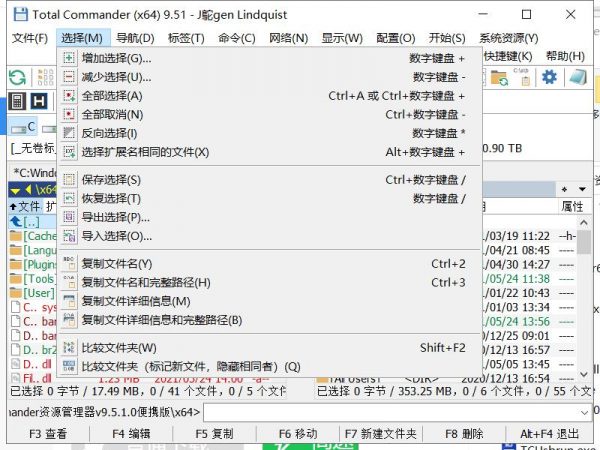Click right panel scrollbar up arrow
Screen dimensions: 600x450
[x=584, y=222]
